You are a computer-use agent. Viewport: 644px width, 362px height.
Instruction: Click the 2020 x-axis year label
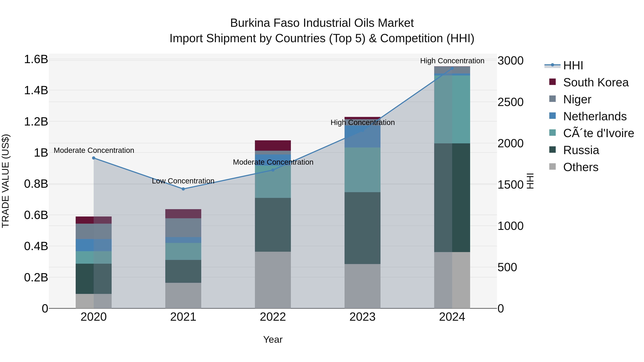click(x=94, y=317)
